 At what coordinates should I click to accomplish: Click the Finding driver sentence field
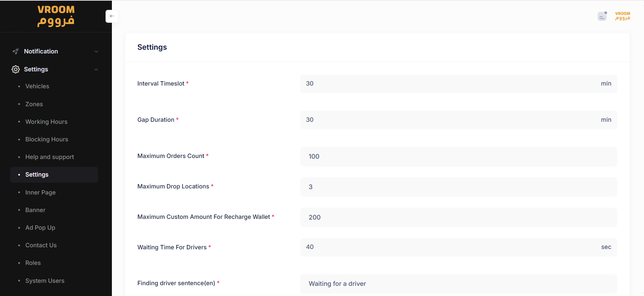coord(458,284)
